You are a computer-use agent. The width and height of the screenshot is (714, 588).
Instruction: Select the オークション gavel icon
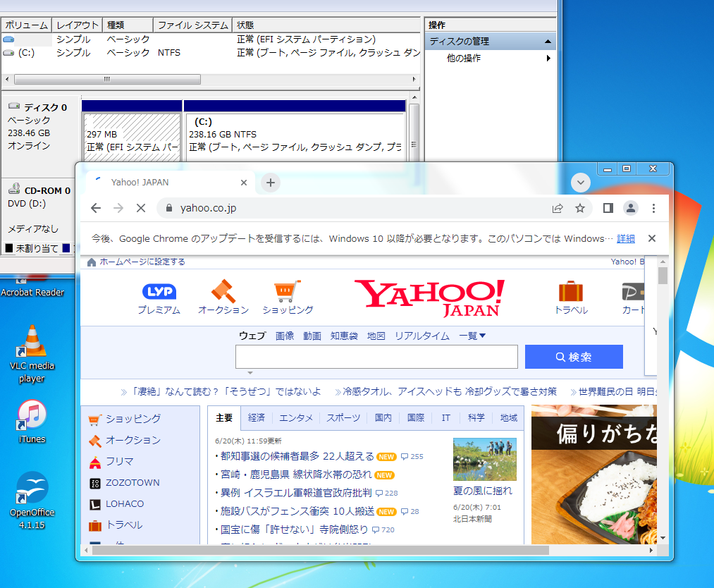coord(223,290)
